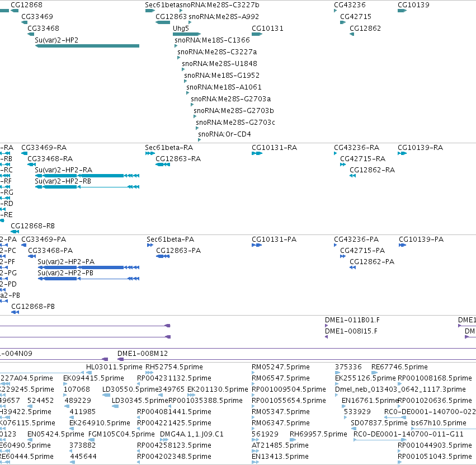Select the FGM105C04.5prime EST label
This screenshot has width=476, height=465.
tap(122, 434)
